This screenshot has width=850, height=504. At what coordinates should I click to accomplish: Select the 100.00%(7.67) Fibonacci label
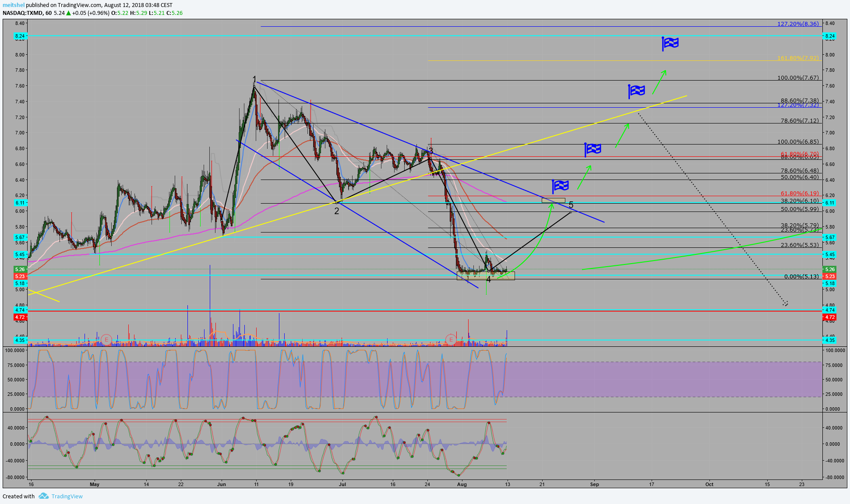click(x=798, y=78)
